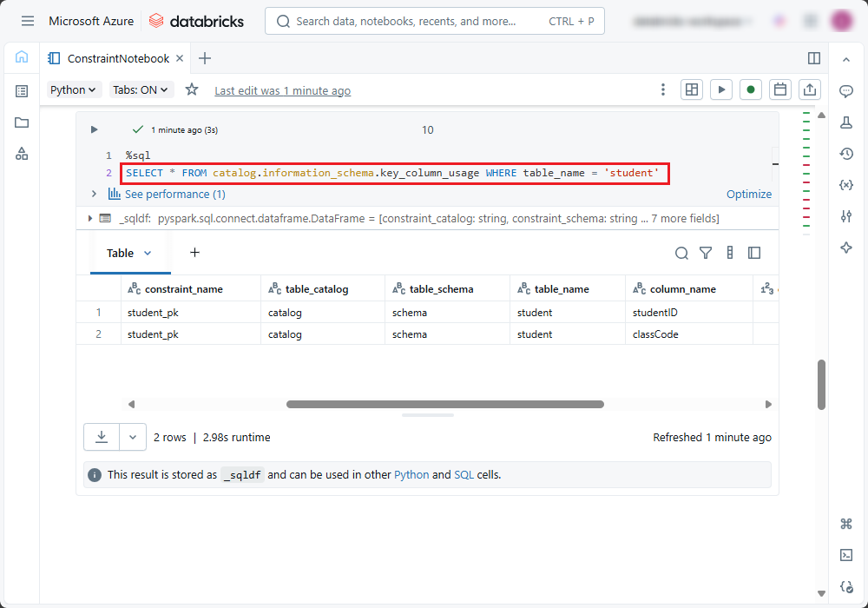868x608 pixels.
Task: Click the schedule calendar icon in toolbar
Action: coord(780,89)
